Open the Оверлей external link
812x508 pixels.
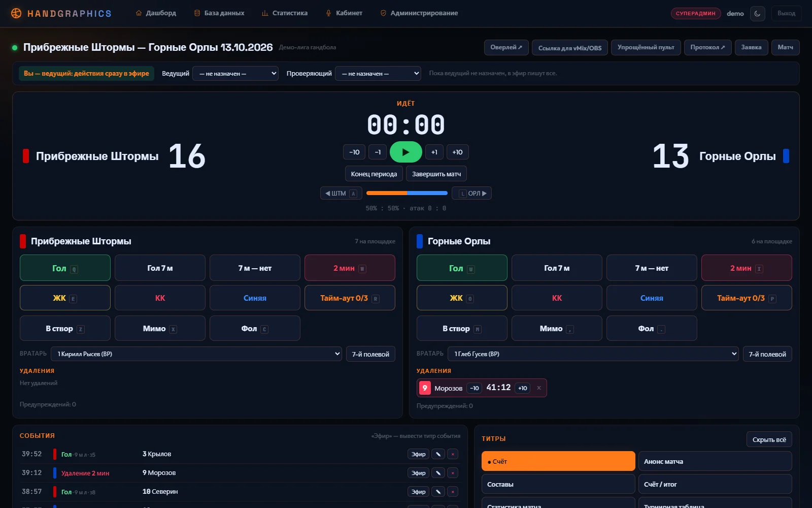(x=506, y=47)
